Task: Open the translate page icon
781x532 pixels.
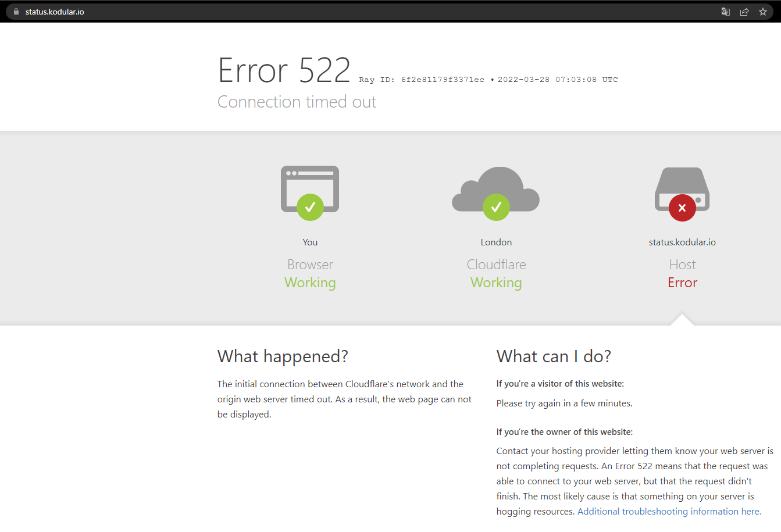Action: coord(726,12)
